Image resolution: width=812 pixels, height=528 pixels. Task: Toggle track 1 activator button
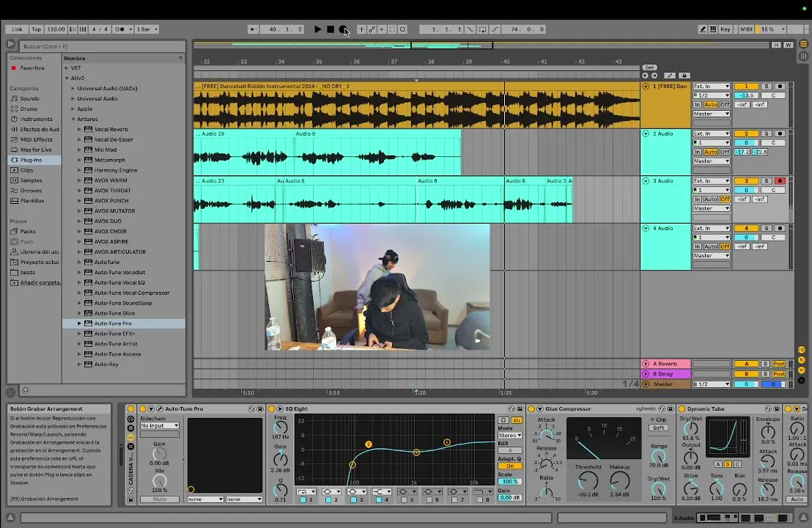pyautogui.click(x=746, y=87)
